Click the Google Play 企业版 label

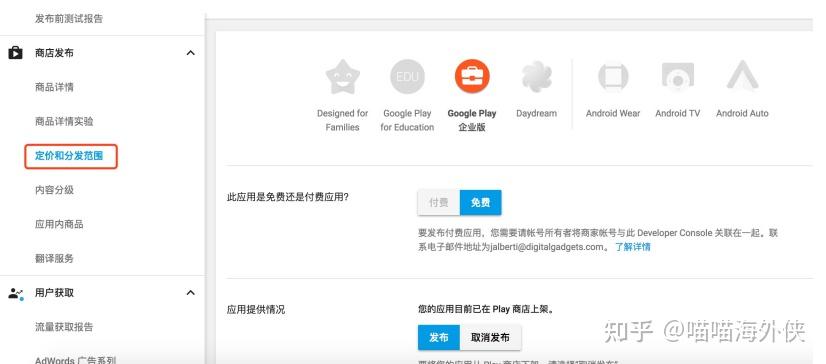(472, 120)
